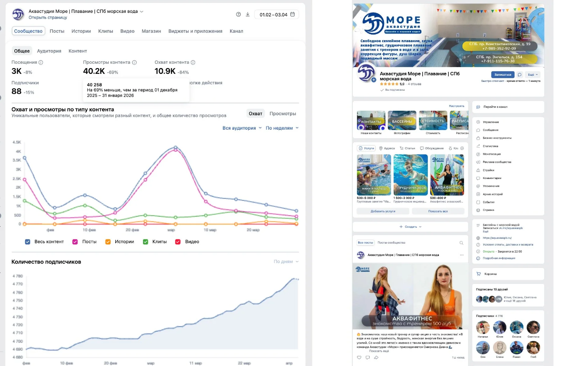Open Реклама сообщества in the sidebar
This screenshot has width=588, height=366.
tap(497, 162)
